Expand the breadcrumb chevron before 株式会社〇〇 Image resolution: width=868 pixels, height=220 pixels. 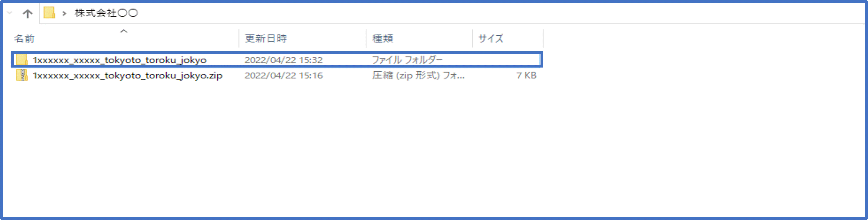(64, 13)
